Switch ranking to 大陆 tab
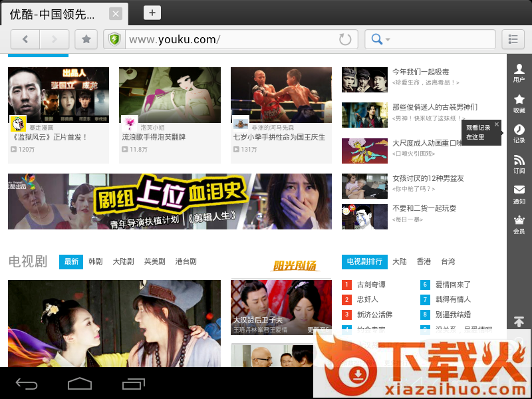The image size is (532, 399). tap(400, 261)
